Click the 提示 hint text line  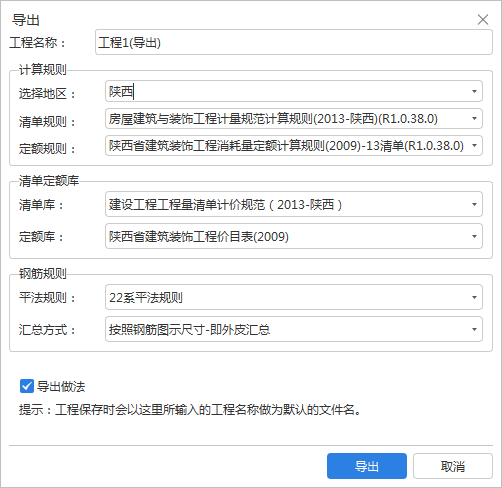point(190,410)
